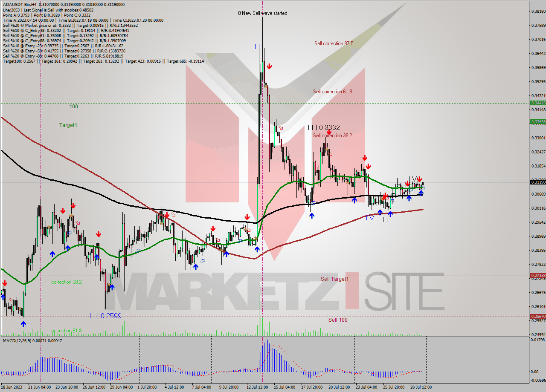
Task: Select the Last Signal stoploss info line
Action: point(49,10)
